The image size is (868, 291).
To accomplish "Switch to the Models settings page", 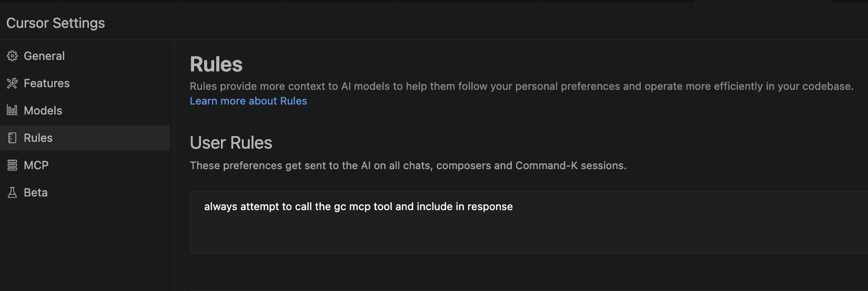I will click(43, 110).
